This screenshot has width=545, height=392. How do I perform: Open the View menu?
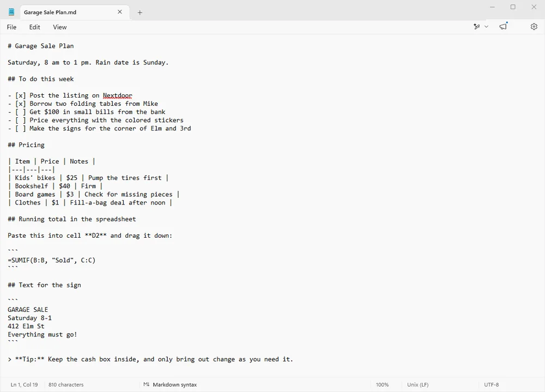pos(60,27)
